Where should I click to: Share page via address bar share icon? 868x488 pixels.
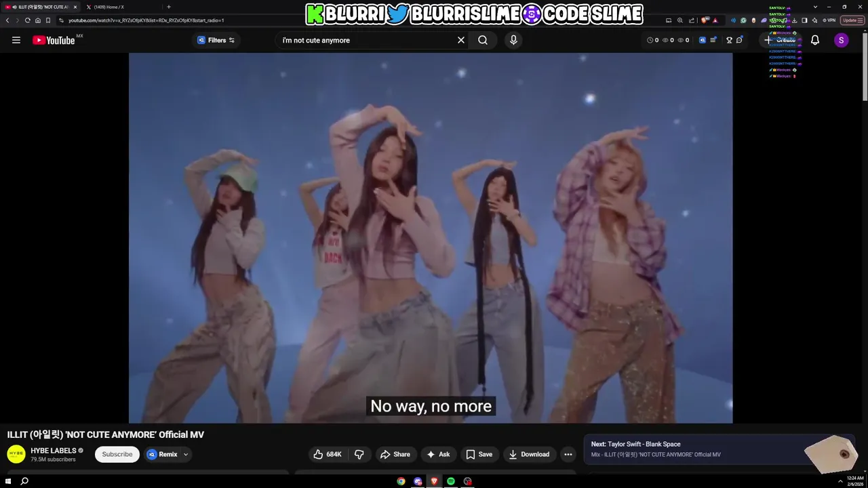pyautogui.click(x=692, y=20)
